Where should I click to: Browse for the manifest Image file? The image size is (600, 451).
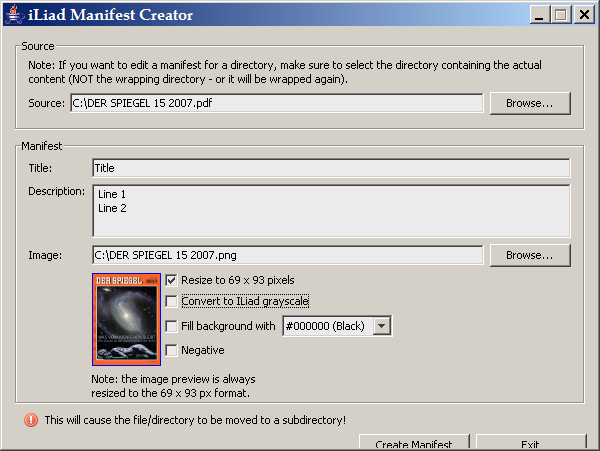[530, 256]
